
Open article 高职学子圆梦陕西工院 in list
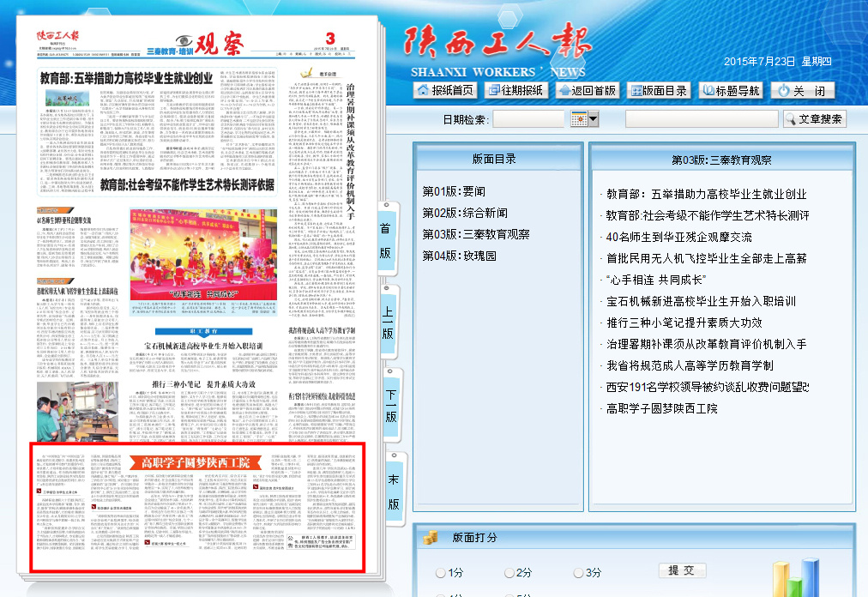[661, 408]
